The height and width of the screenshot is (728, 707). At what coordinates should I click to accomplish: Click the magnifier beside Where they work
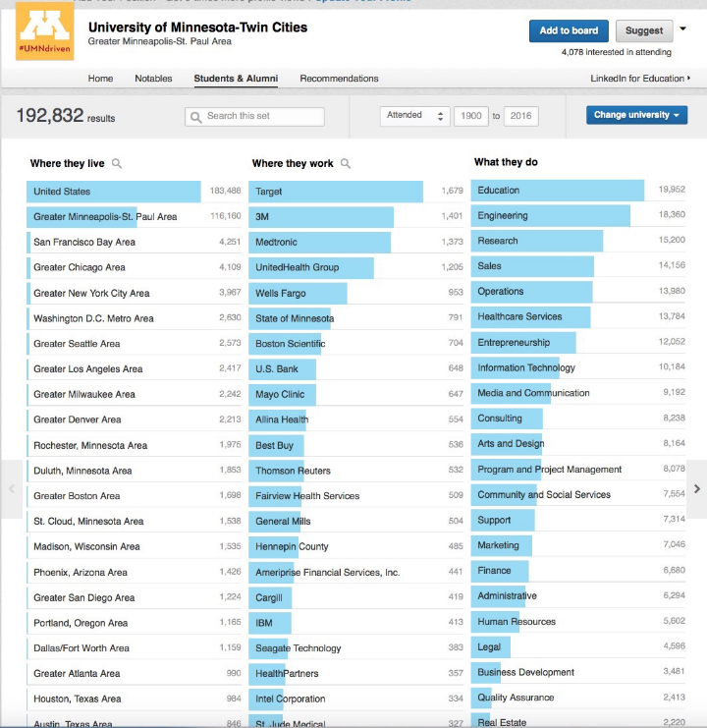(x=346, y=163)
